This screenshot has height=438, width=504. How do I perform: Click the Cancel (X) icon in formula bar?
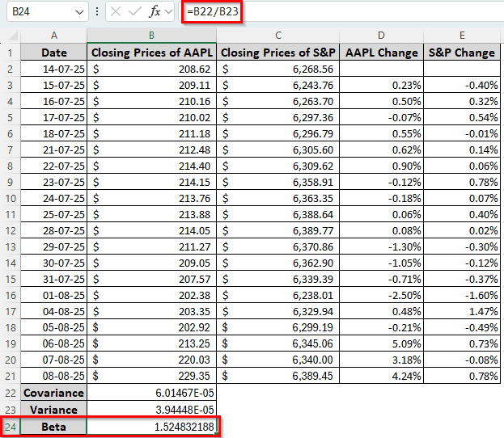pyautogui.click(x=116, y=12)
